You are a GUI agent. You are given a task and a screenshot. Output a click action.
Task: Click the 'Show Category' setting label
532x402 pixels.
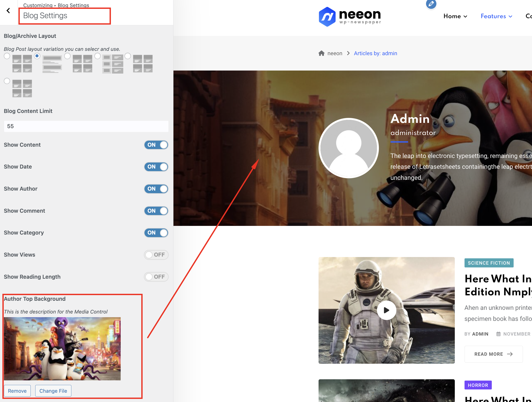tap(24, 233)
